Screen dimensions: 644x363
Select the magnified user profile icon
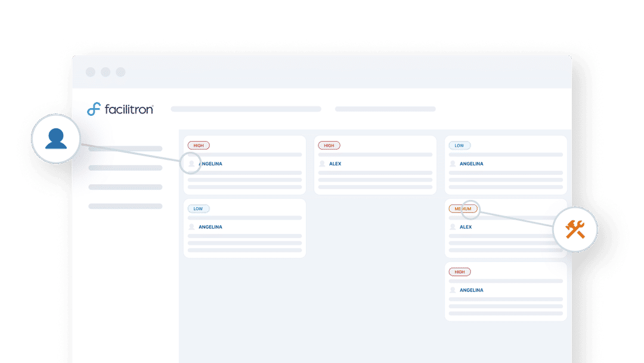(x=55, y=139)
